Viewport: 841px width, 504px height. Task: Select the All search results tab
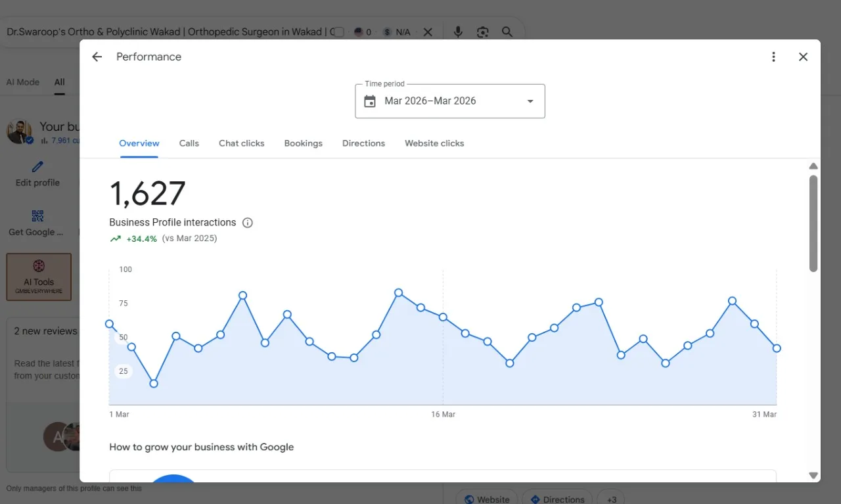(x=60, y=82)
